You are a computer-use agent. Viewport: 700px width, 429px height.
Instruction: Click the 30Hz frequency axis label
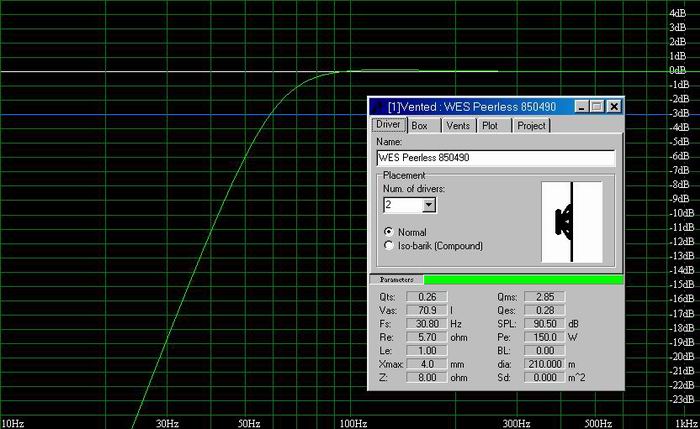point(167,423)
